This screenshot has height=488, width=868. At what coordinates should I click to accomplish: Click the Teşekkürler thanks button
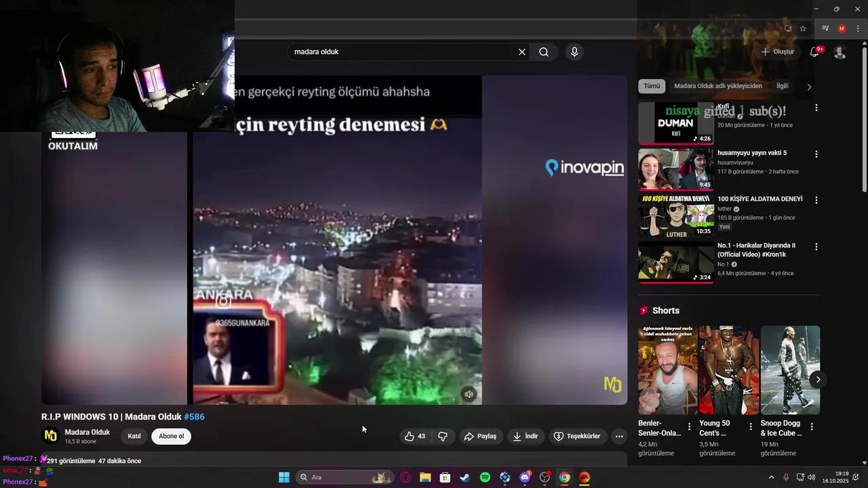click(x=577, y=436)
